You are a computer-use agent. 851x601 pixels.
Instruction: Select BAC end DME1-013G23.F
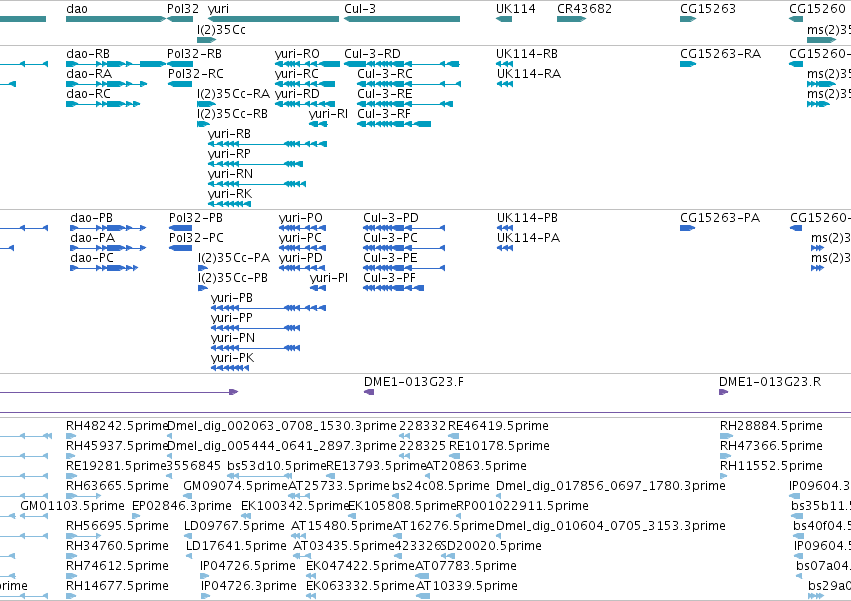pos(414,382)
